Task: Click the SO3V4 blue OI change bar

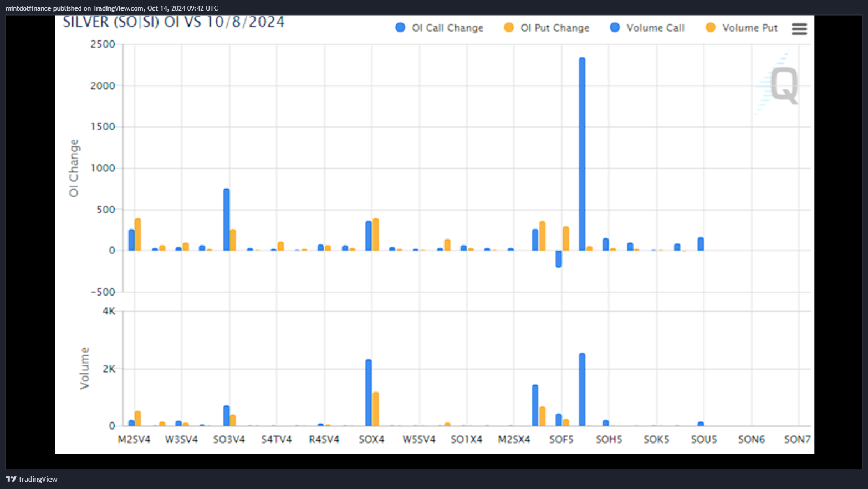Action: [226, 220]
